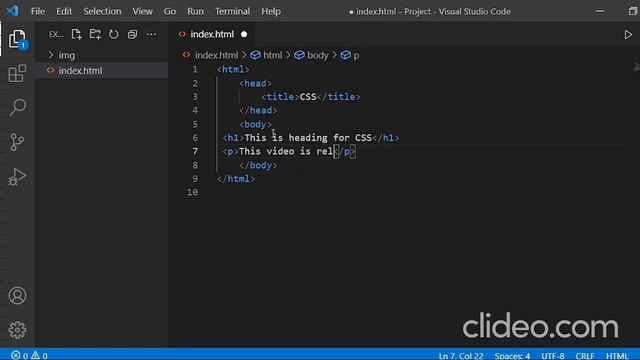640x360 pixels.
Task: Click line number 1 in the gutter
Action: (x=195, y=69)
